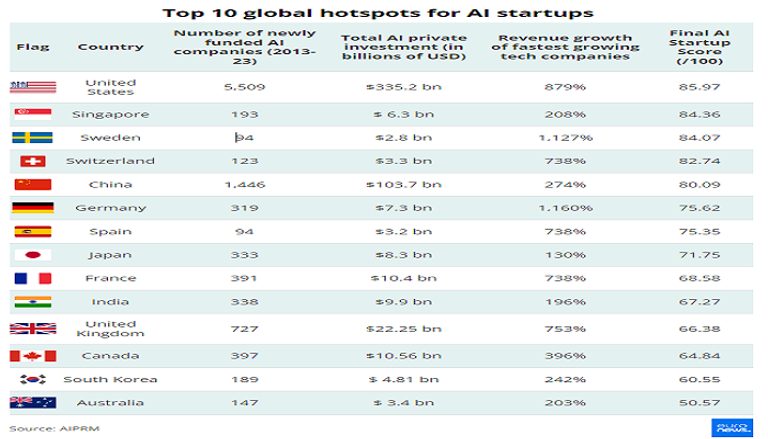Click the Singapore flag icon
768x439 pixels.
[26, 114]
